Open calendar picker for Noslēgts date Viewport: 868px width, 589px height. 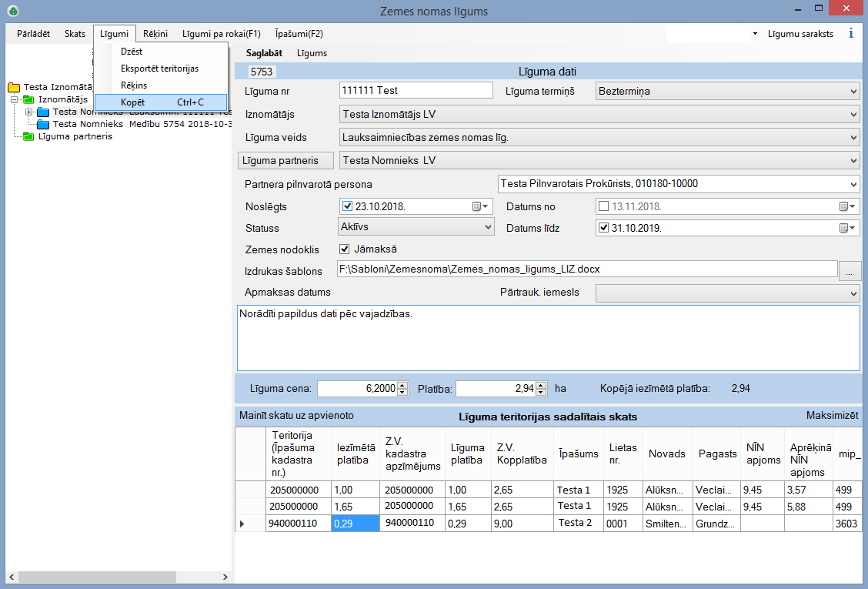480,207
